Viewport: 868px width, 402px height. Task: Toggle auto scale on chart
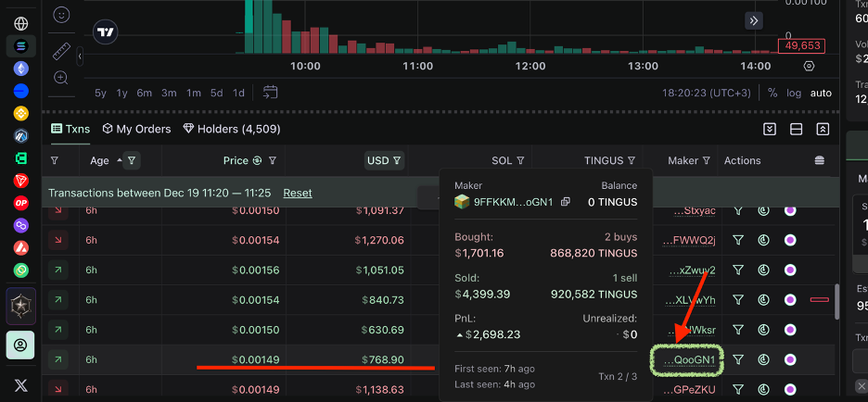(821, 93)
